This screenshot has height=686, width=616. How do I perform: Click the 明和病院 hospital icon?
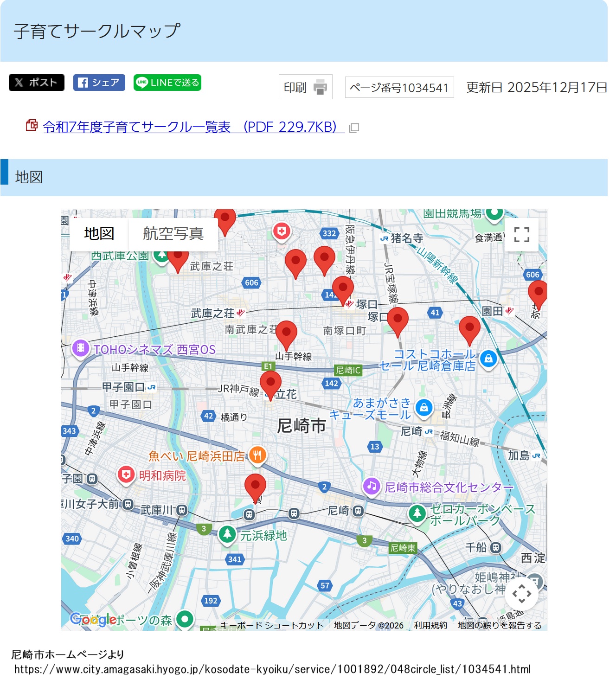tap(126, 475)
